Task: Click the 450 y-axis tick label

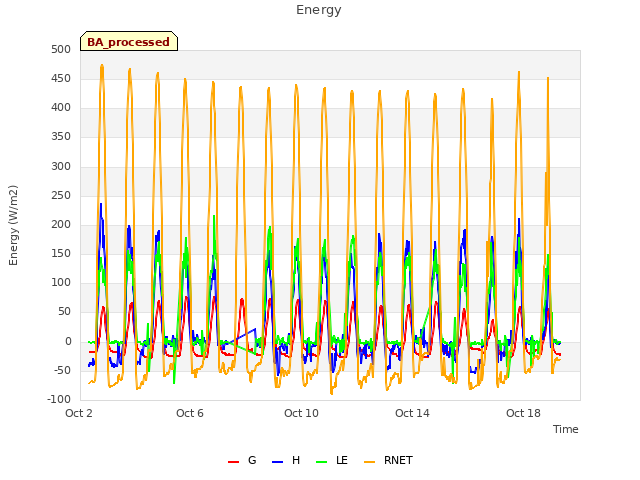Action: pyautogui.click(x=61, y=78)
